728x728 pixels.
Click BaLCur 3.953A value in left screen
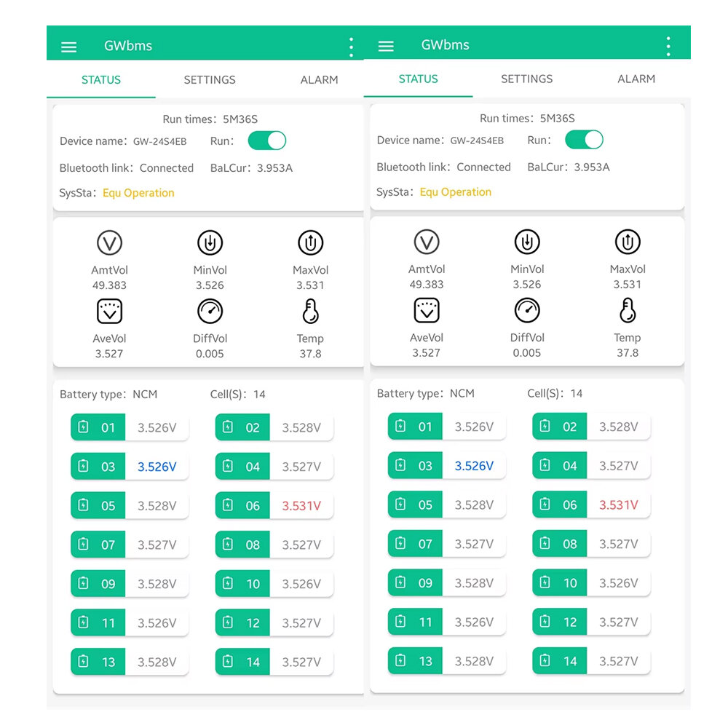[275, 168]
